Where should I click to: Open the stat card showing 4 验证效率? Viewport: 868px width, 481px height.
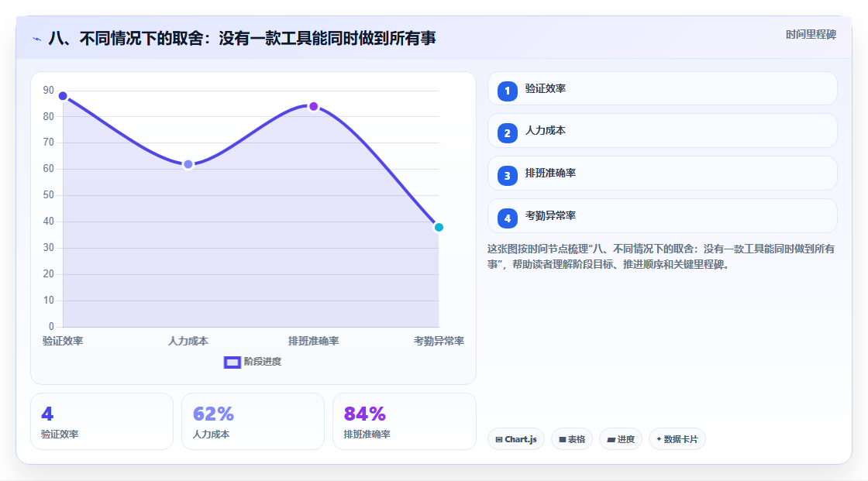[x=102, y=421]
